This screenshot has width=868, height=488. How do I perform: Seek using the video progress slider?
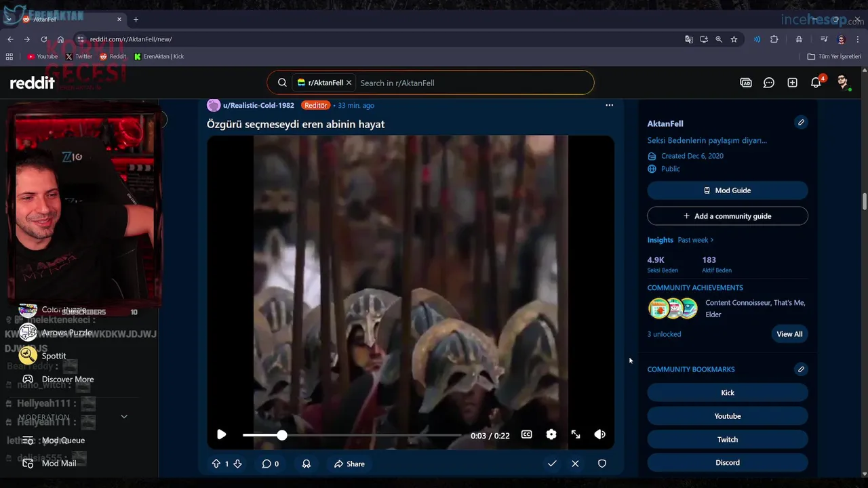pos(352,435)
